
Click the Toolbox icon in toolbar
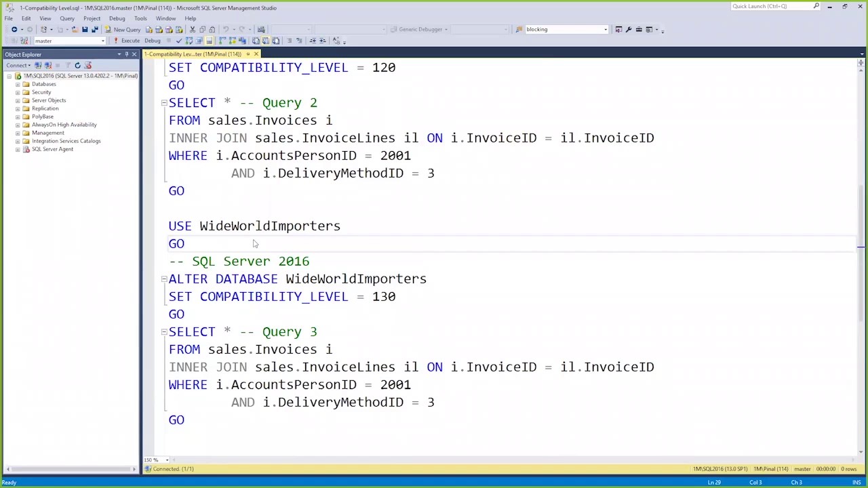coord(639,29)
